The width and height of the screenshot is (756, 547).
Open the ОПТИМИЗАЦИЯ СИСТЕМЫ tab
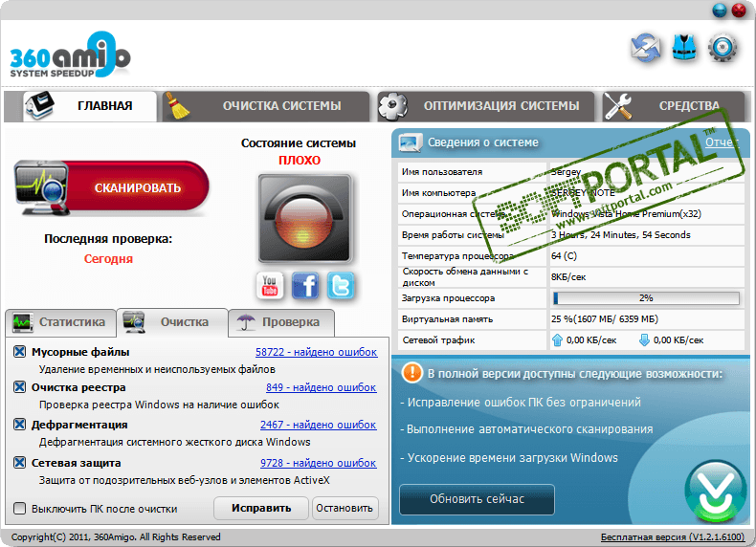pyautogui.click(x=486, y=106)
